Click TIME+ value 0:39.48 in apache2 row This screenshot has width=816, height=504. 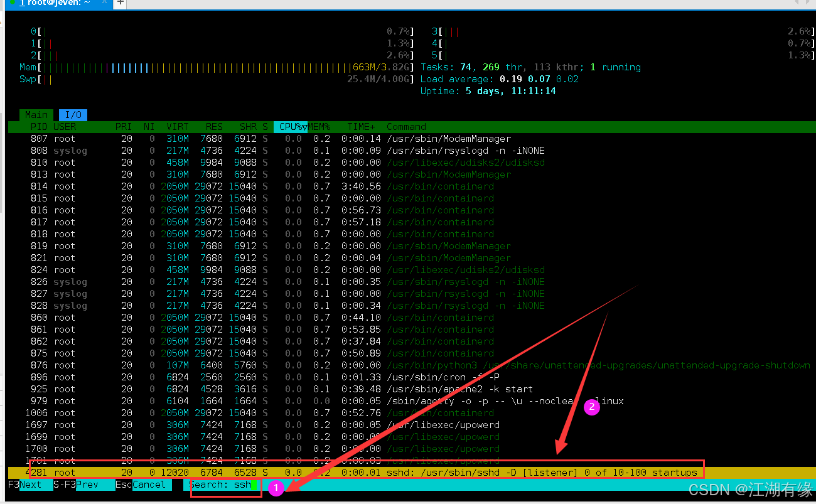click(x=361, y=389)
